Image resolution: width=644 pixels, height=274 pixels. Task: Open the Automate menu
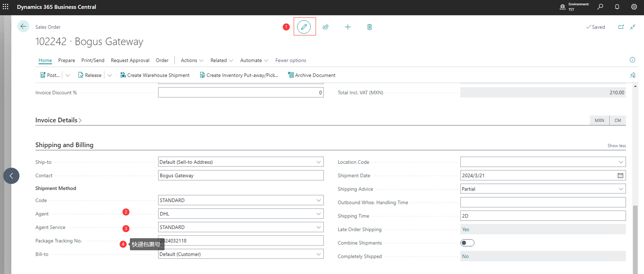254,60
